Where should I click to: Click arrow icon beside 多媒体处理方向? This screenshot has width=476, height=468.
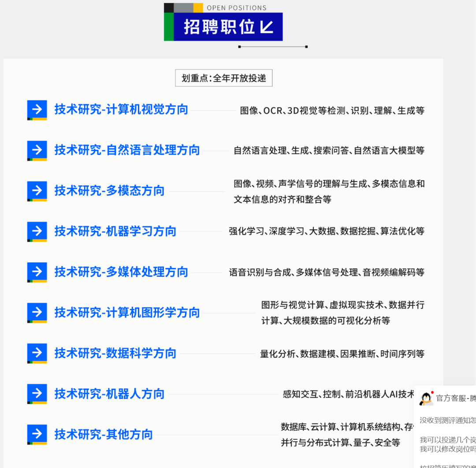pos(37,272)
